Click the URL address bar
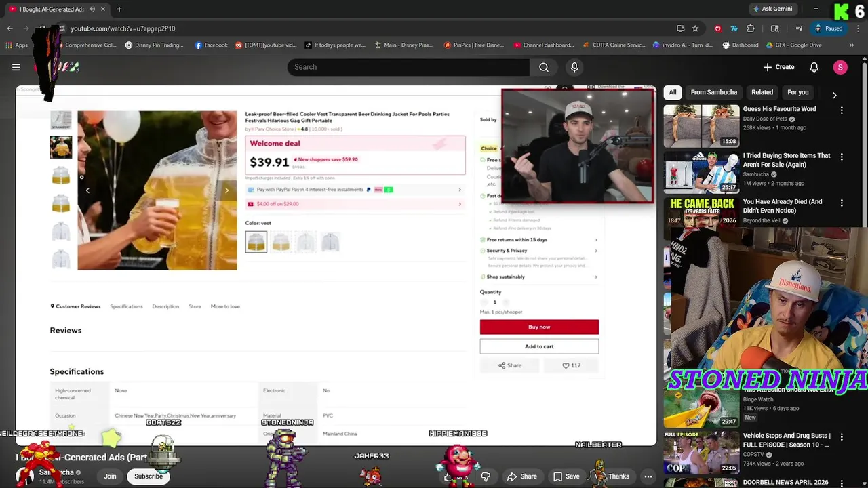This screenshot has height=488, width=868. (366, 28)
